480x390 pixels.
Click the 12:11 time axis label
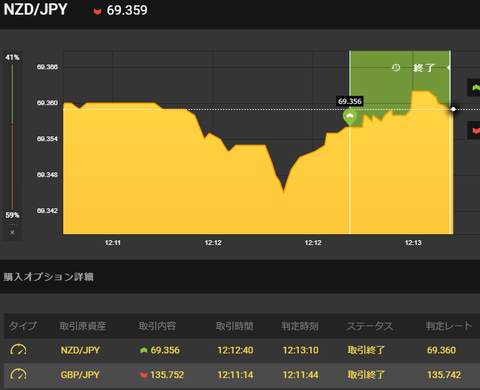point(113,243)
